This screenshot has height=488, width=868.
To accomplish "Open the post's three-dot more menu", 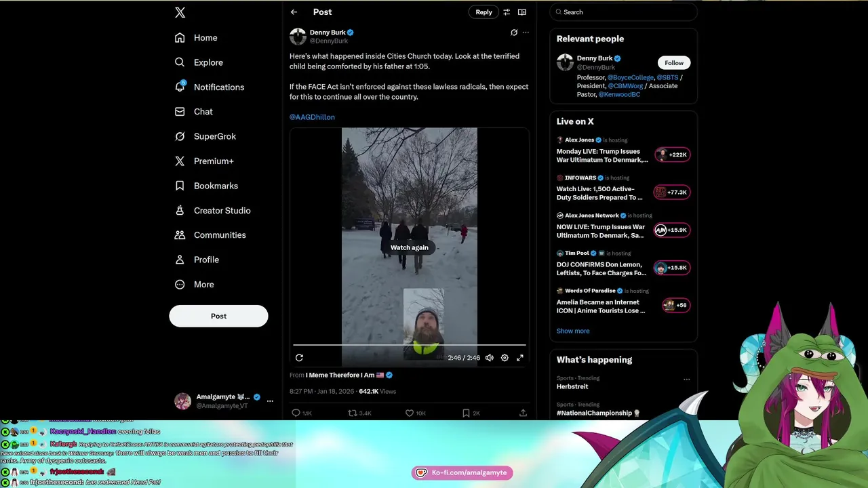I will tap(526, 33).
